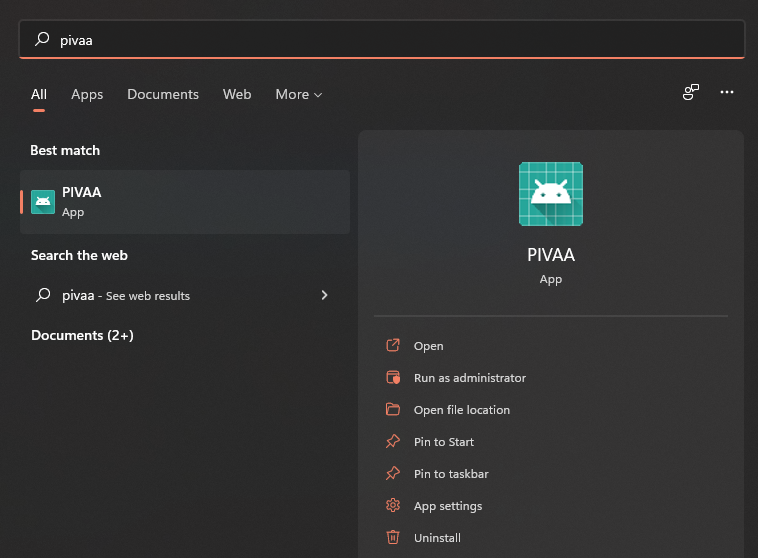The width and height of the screenshot is (758, 558).
Task: Select pivaa See web results entry
Action: click(x=126, y=295)
